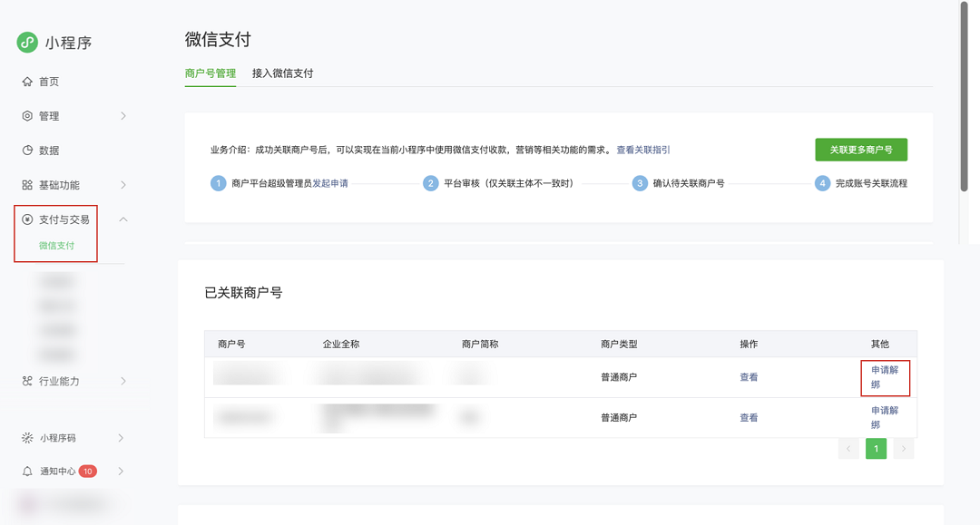Image resolution: width=980 pixels, height=525 pixels.
Task: Click 查看 in the second merchant row
Action: click(749, 418)
